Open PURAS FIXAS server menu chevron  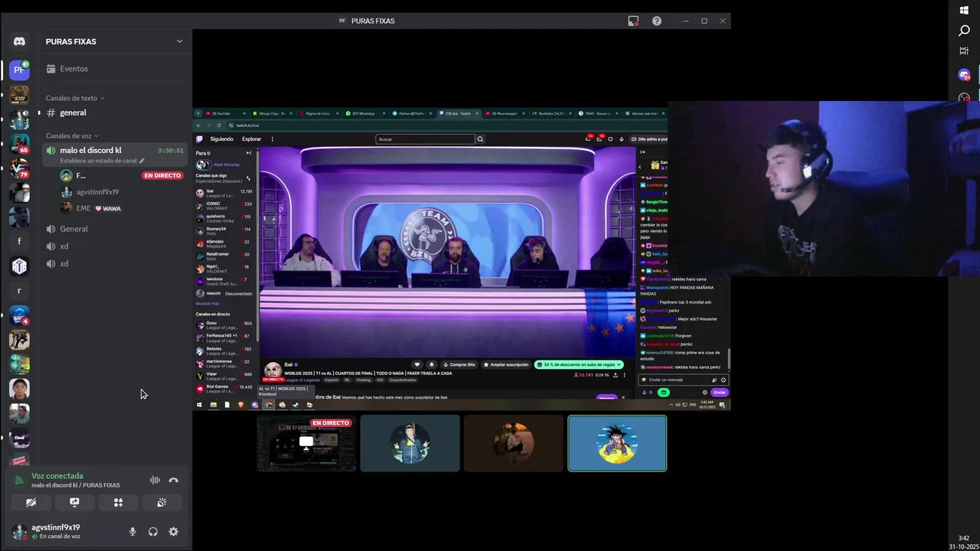pyautogui.click(x=179, y=41)
